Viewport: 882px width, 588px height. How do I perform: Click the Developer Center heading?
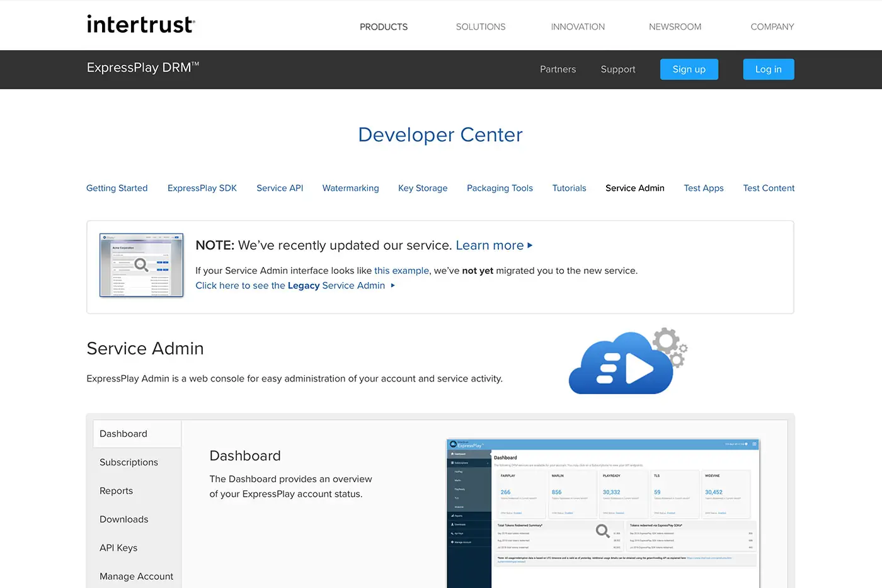coord(440,135)
